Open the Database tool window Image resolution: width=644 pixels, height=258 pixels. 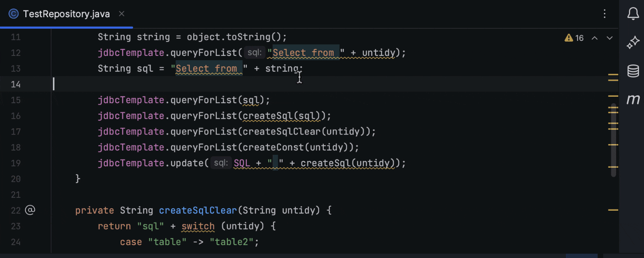(633, 71)
